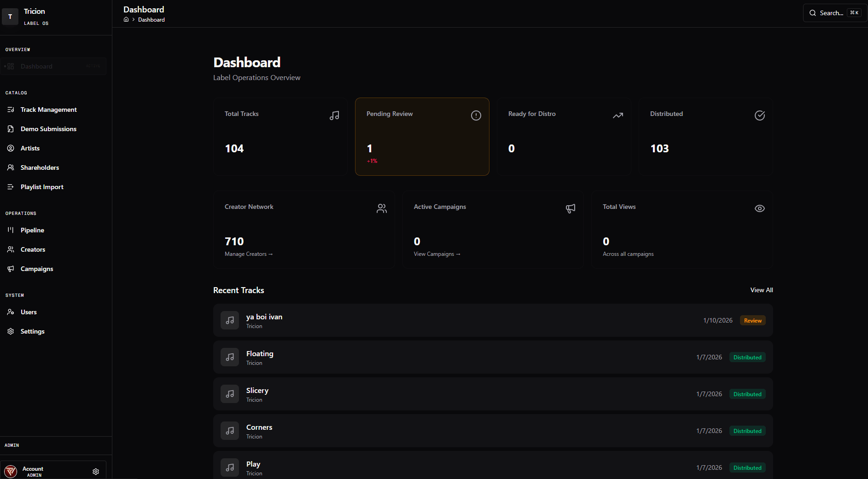The image size is (868, 479).
Task: Open Demo Submissions in the sidebar
Action: 48,129
